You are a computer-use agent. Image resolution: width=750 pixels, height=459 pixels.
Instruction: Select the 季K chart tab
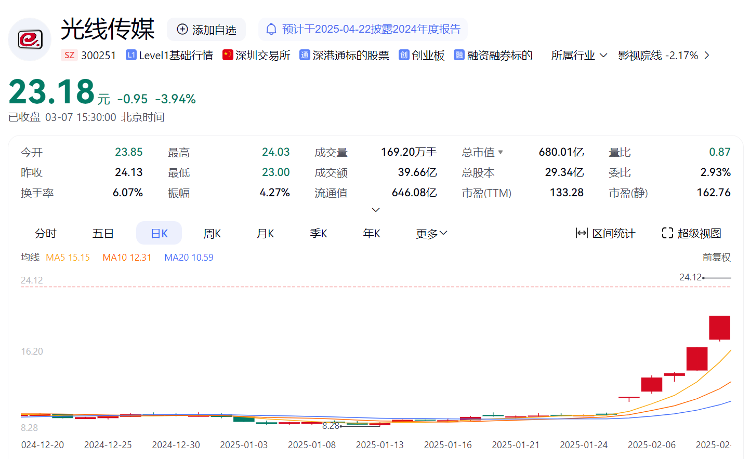(x=318, y=233)
